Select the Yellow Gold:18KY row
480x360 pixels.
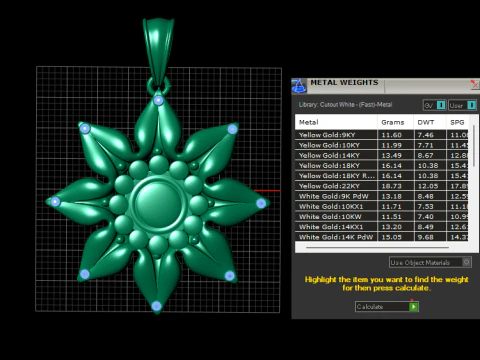pos(382,166)
